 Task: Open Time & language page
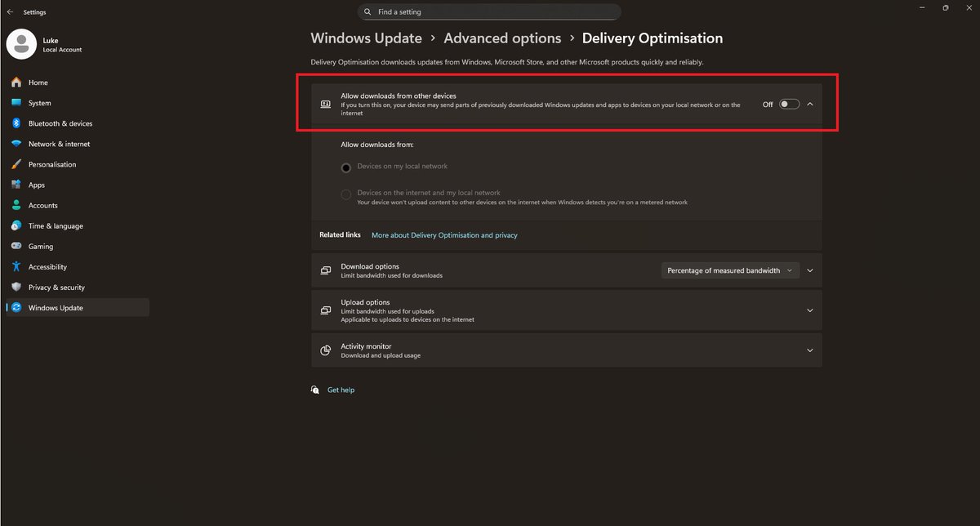(77, 225)
